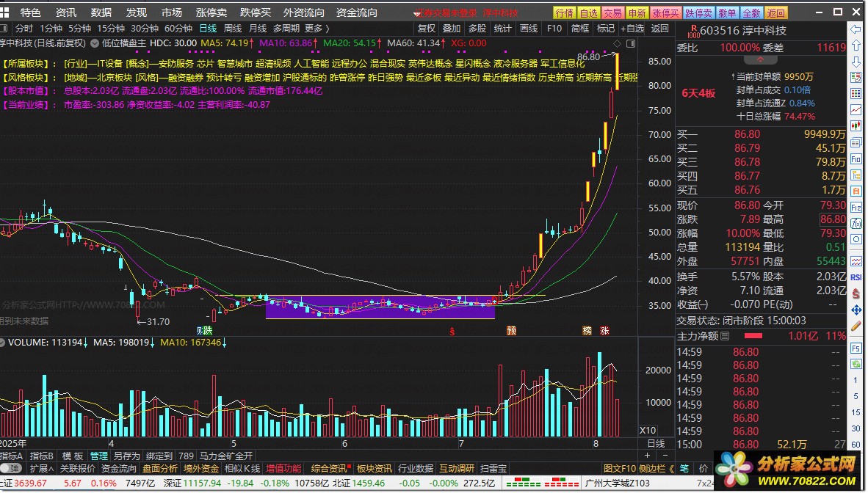868x493 pixels.
Task: Click the 上证 index 3639.67 in status bar
Action: pyautogui.click(x=23, y=483)
